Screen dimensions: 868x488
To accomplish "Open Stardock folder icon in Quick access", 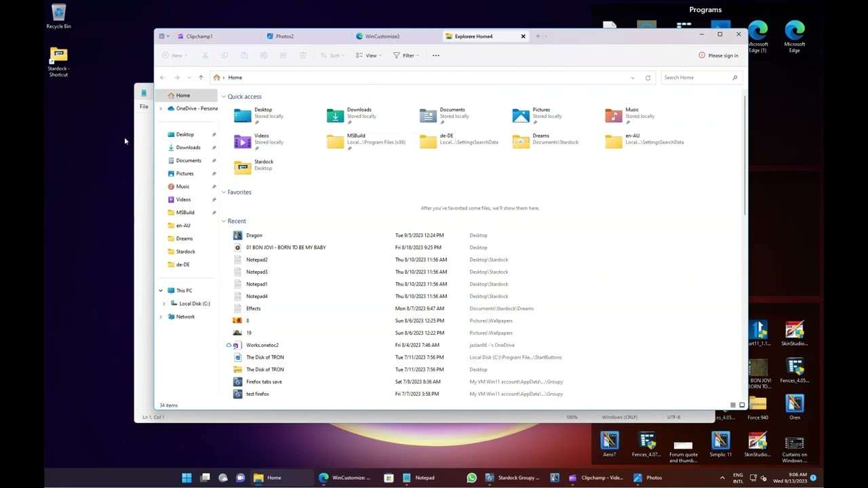I will (x=242, y=167).
